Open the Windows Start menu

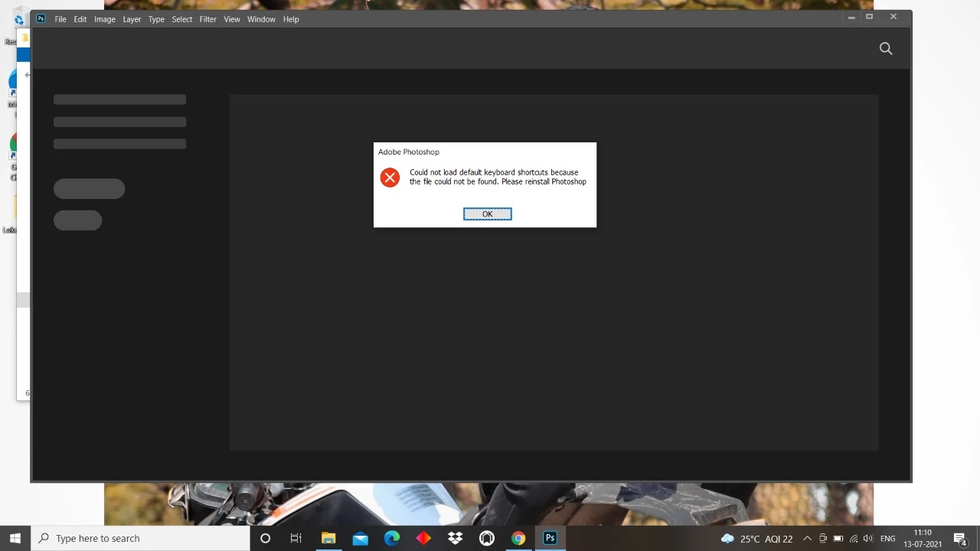pyautogui.click(x=15, y=538)
